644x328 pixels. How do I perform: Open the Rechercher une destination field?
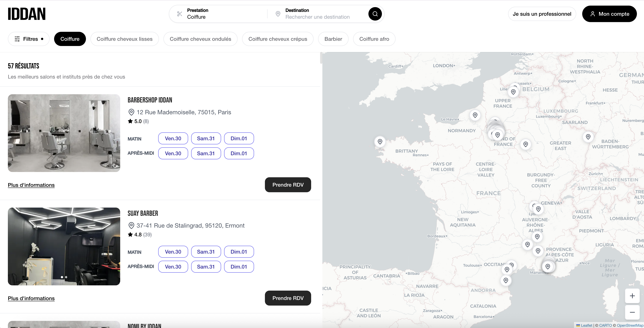[318, 17]
